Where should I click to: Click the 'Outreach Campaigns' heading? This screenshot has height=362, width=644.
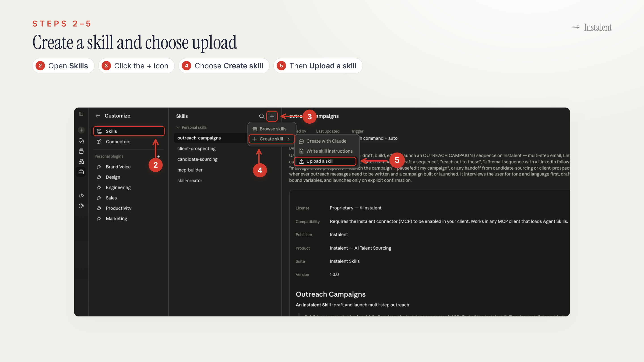[x=330, y=294]
